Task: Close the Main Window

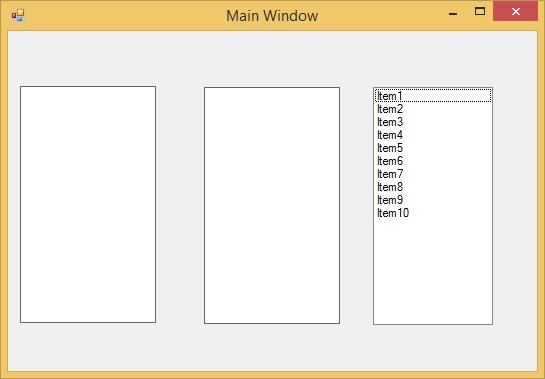Action: coord(515,11)
